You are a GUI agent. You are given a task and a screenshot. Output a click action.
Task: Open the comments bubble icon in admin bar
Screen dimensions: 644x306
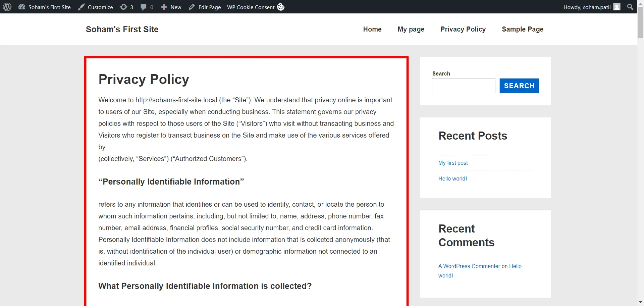tap(144, 7)
